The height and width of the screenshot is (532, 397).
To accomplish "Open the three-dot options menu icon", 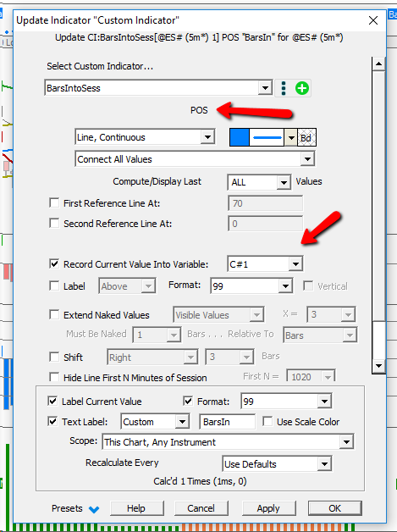I will pyautogui.click(x=284, y=89).
